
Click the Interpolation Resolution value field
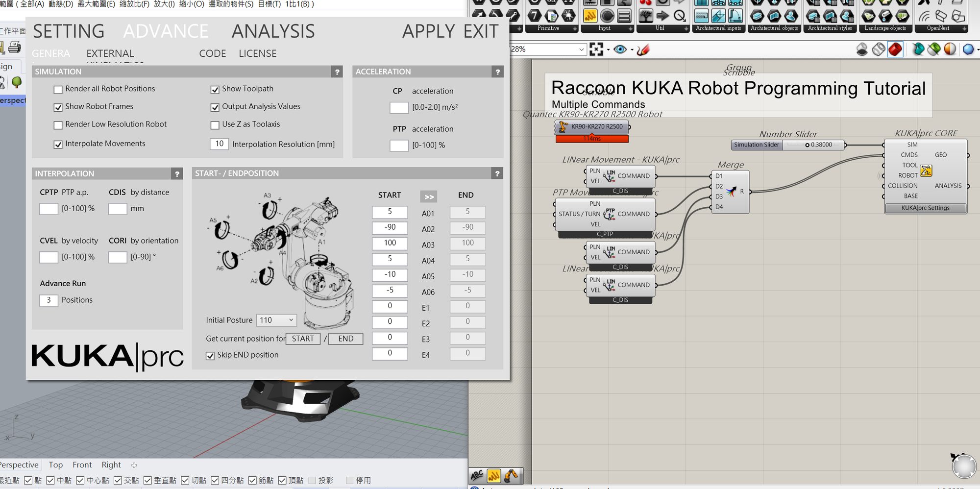coord(220,144)
